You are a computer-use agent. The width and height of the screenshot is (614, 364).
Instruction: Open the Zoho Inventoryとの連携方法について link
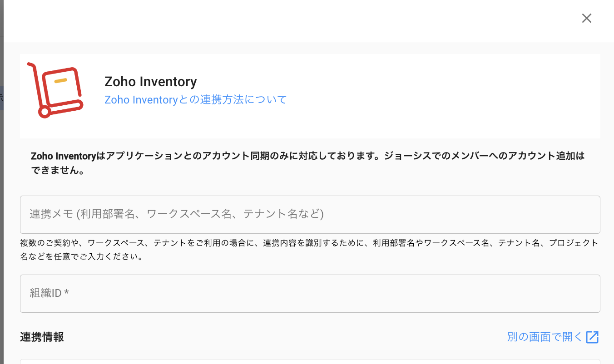coord(196,99)
